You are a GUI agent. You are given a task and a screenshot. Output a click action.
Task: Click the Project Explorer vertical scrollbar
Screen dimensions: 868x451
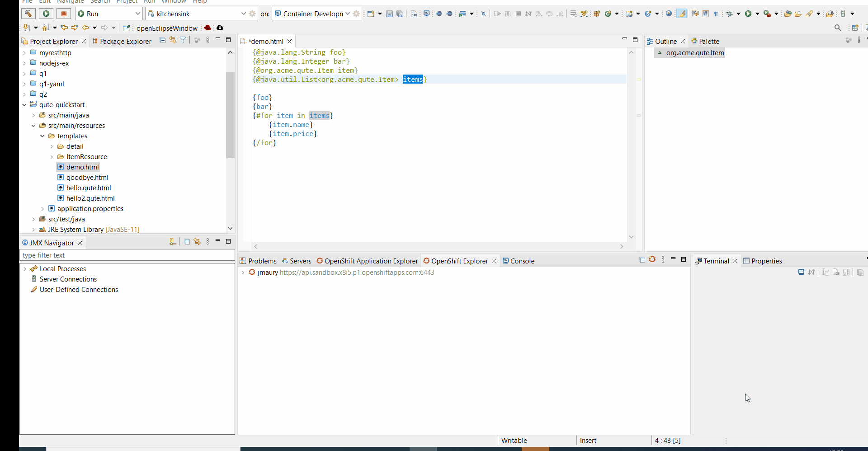[230, 115]
